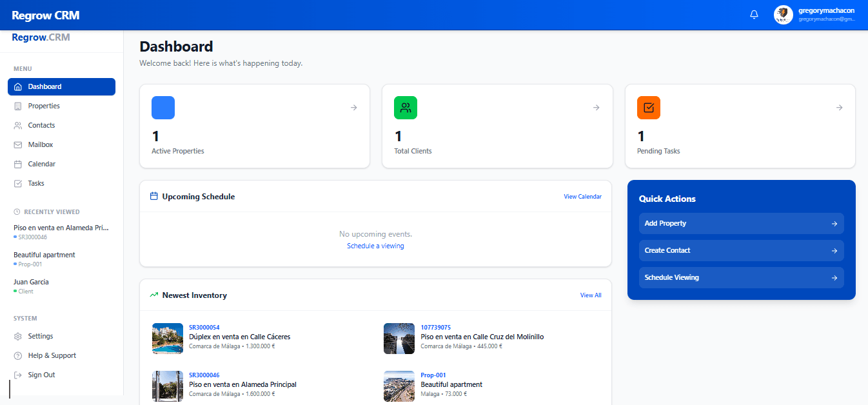
Task: Click the orange Pending Tasks icon
Action: tap(649, 108)
